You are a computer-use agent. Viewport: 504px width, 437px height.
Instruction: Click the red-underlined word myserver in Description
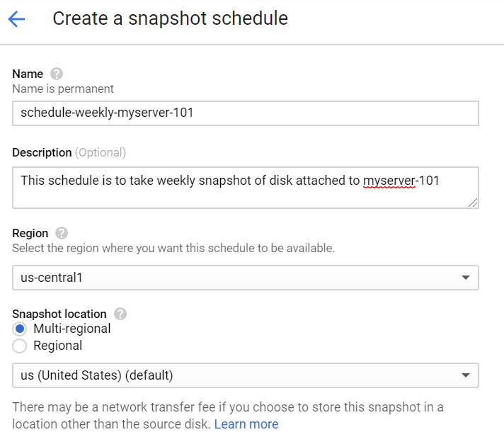[x=388, y=181]
